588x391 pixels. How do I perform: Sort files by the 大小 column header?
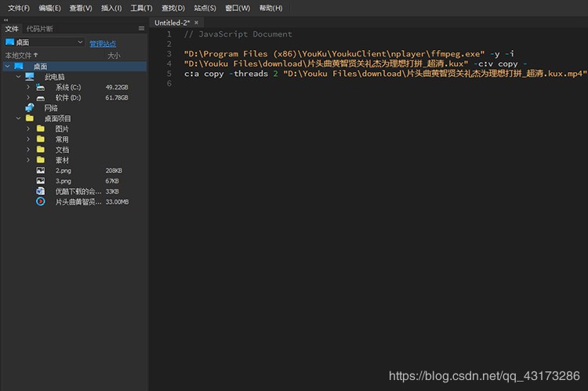[x=114, y=56]
